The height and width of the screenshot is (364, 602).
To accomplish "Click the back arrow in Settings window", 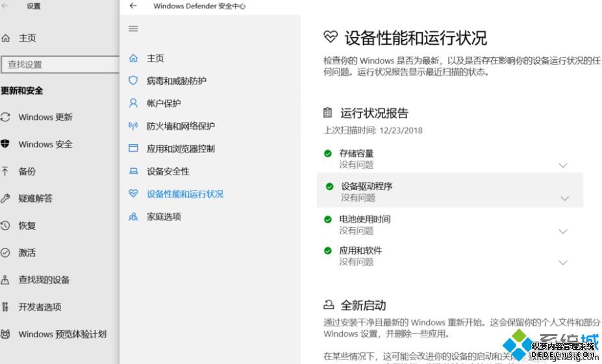I will point(5,6).
